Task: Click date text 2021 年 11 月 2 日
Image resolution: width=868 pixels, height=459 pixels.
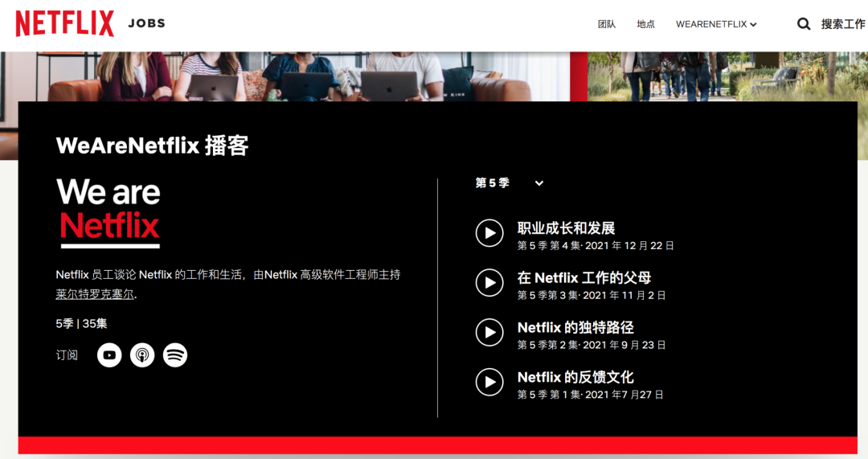Action: click(x=624, y=296)
